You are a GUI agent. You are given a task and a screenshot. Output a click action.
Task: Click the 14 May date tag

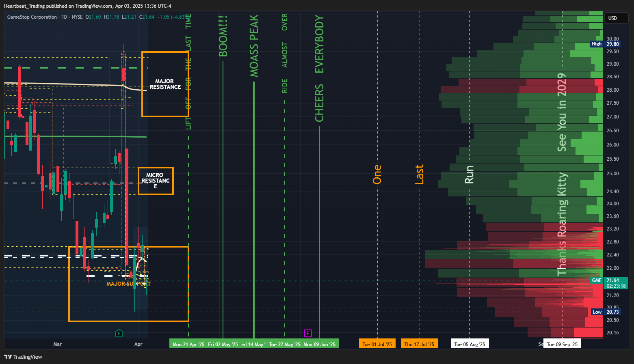pos(253,344)
